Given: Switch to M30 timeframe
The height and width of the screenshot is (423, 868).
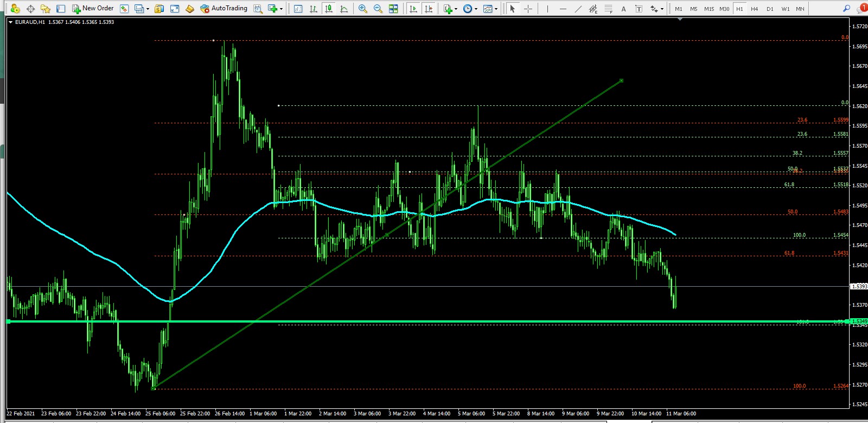Looking at the screenshot, I should pos(724,9).
